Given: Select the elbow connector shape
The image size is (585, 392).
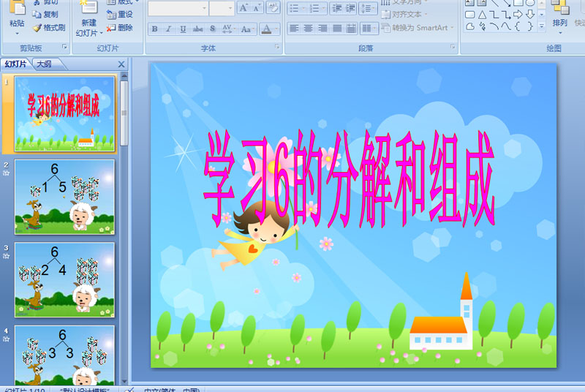Looking at the screenshot, I should [494, 15].
